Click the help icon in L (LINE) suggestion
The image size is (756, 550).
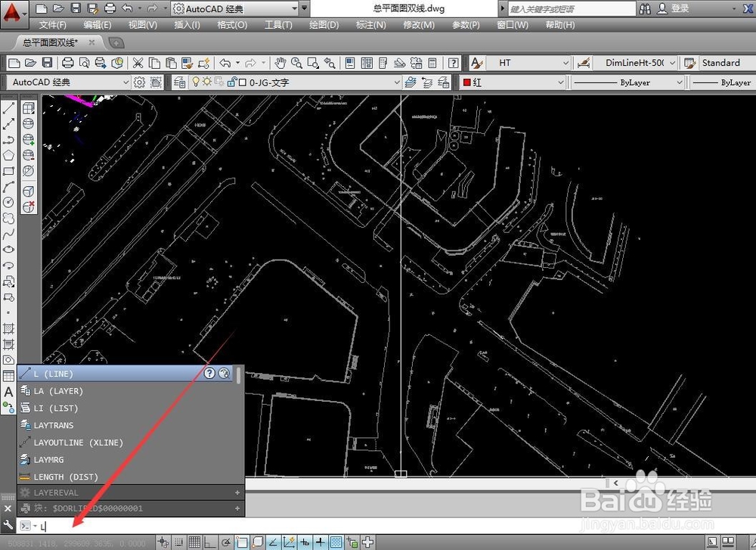[209, 373]
